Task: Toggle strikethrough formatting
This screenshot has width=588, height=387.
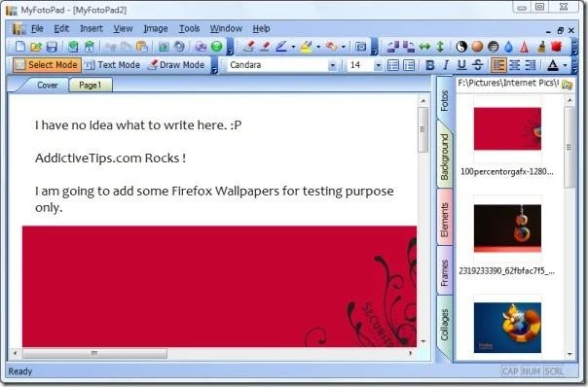Action: (x=477, y=65)
